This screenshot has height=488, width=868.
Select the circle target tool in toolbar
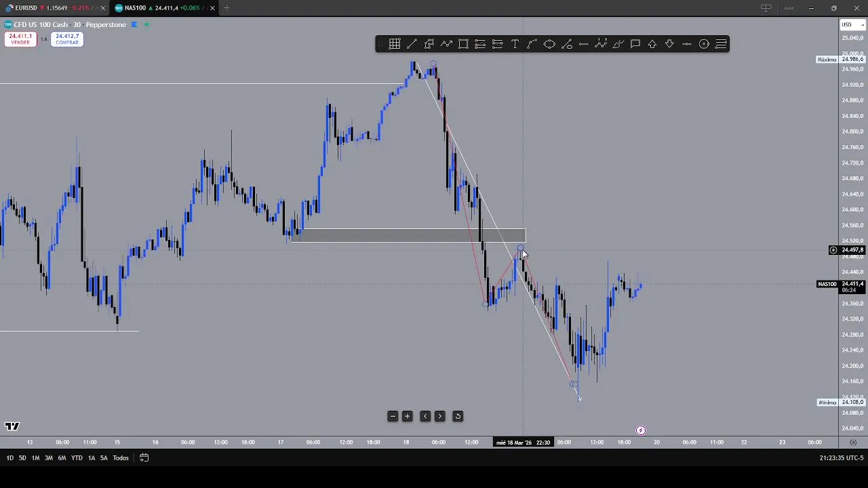(704, 44)
